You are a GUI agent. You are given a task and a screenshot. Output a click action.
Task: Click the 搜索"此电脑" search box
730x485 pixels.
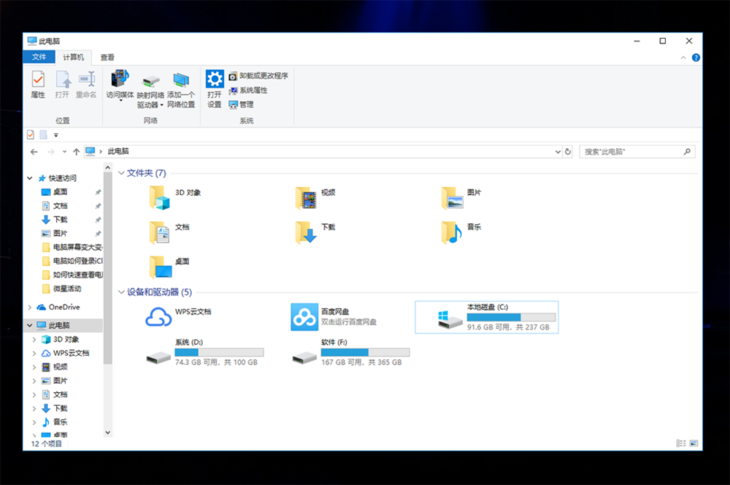pyautogui.click(x=630, y=152)
